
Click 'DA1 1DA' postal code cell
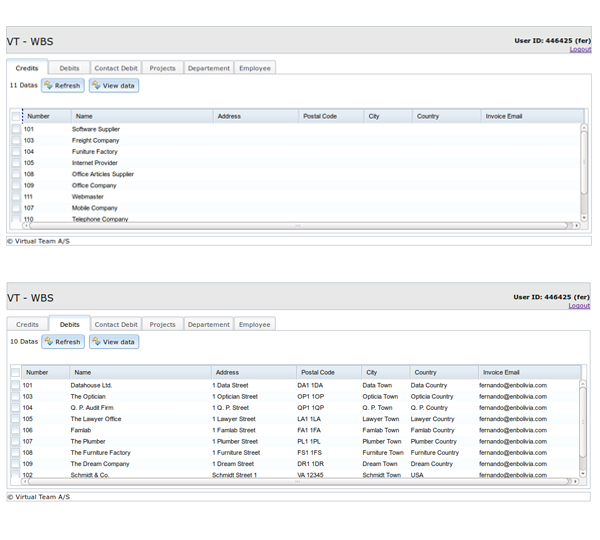tap(310, 385)
